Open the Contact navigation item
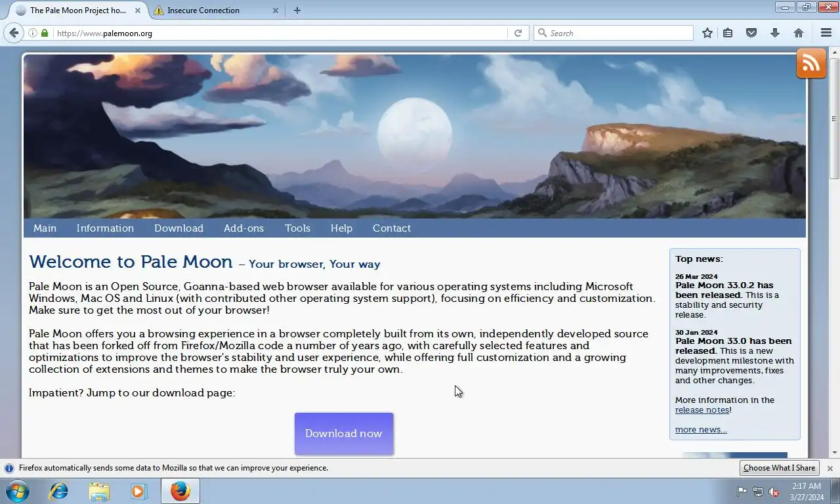 pyautogui.click(x=392, y=228)
